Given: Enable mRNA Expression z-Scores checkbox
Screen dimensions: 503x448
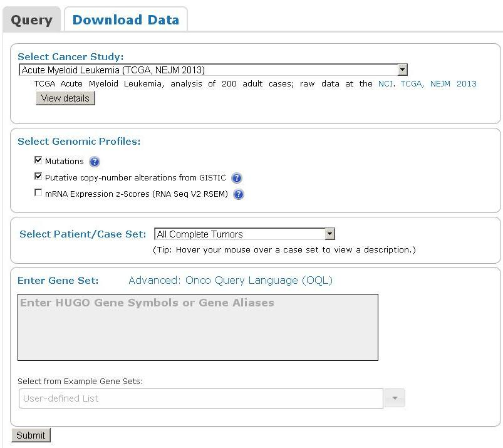Looking at the screenshot, I should click(38, 192).
